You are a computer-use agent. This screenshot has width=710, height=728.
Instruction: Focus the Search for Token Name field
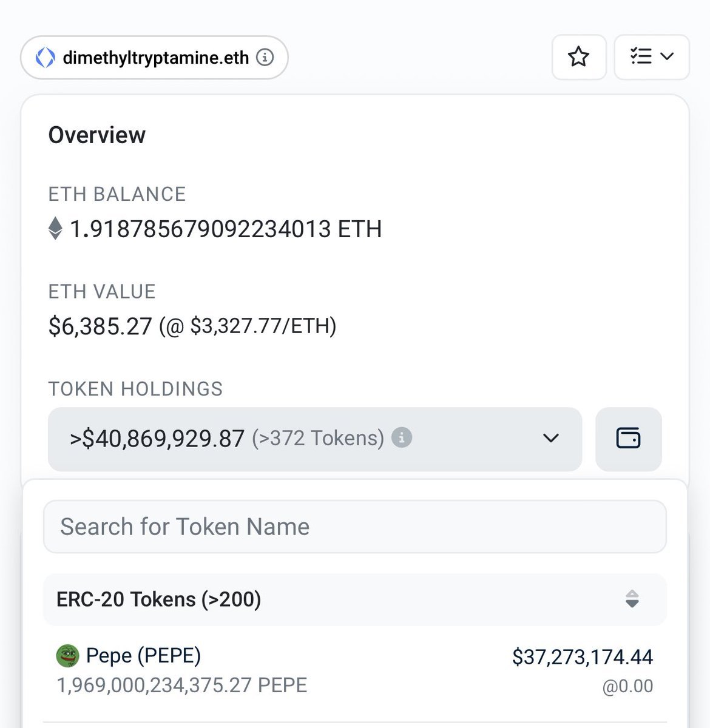[x=355, y=527]
